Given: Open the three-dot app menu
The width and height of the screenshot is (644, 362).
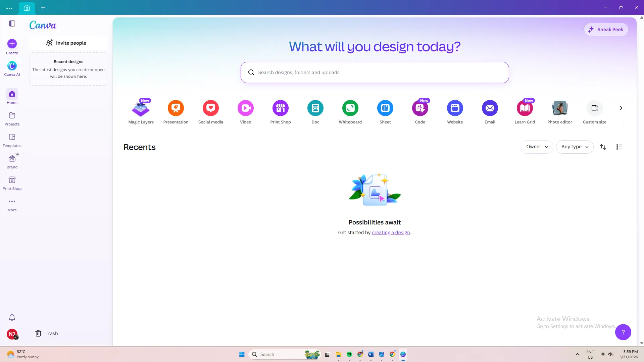Looking at the screenshot, I should click(9, 8).
